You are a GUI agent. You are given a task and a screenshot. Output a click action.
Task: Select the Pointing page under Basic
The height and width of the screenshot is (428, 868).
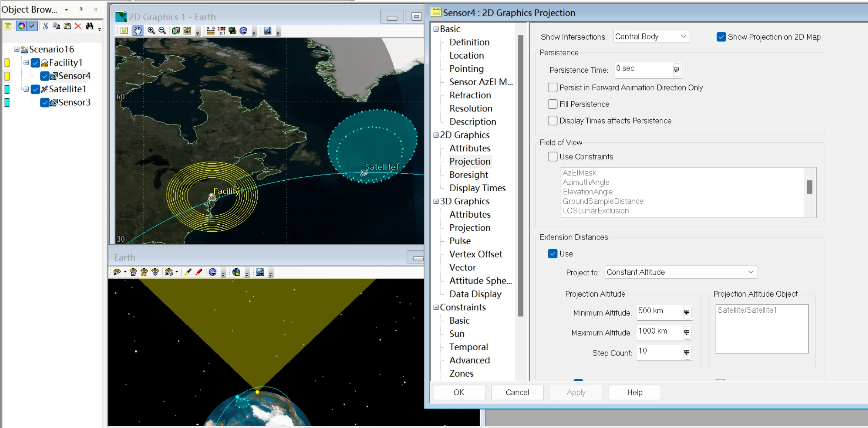[467, 68]
